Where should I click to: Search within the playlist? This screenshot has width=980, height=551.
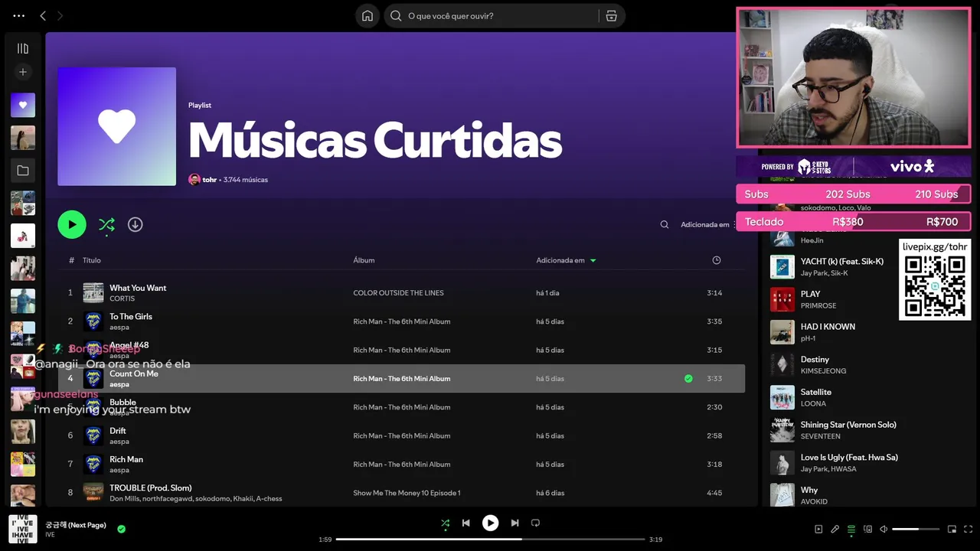(x=665, y=224)
